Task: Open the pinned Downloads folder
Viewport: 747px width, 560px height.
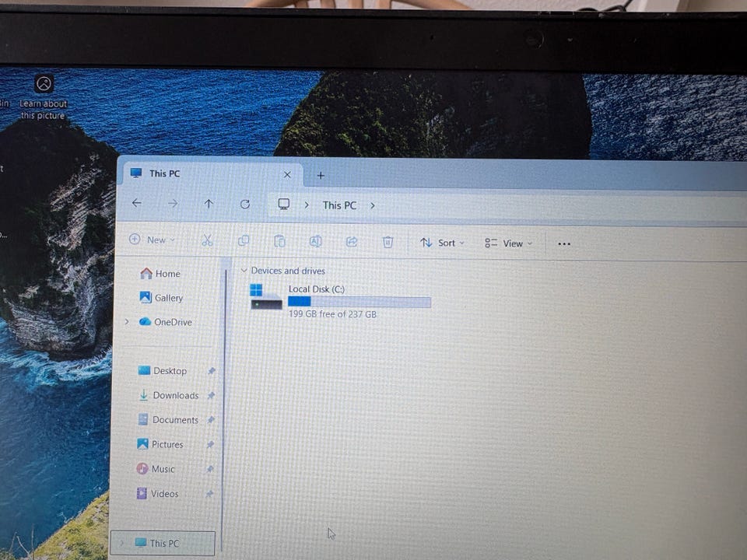Action: click(169, 395)
